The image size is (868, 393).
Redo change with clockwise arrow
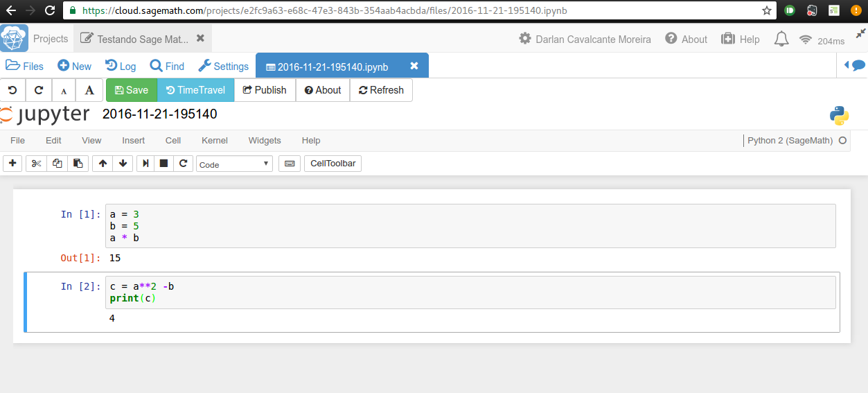pyautogui.click(x=39, y=90)
